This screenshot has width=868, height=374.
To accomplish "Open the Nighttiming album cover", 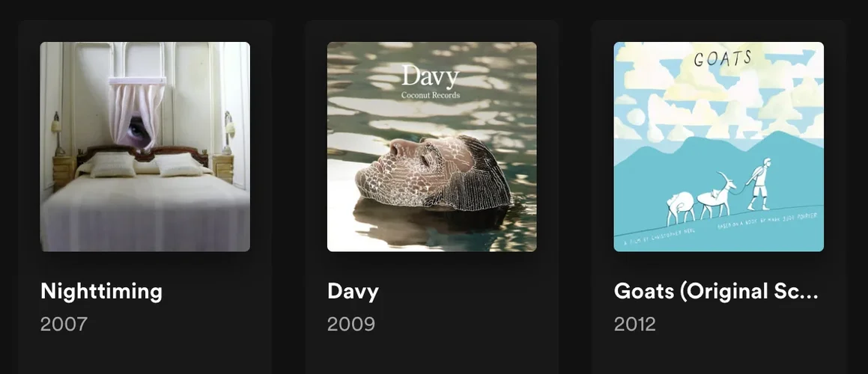I will coord(145,147).
